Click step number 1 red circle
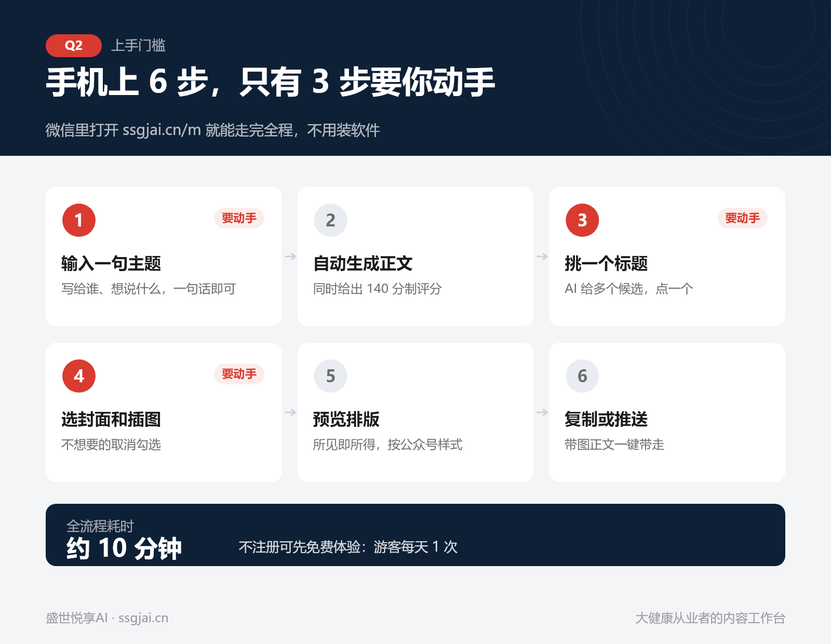The width and height of the screenshot is (831, 644). click(x=79, y=220)
